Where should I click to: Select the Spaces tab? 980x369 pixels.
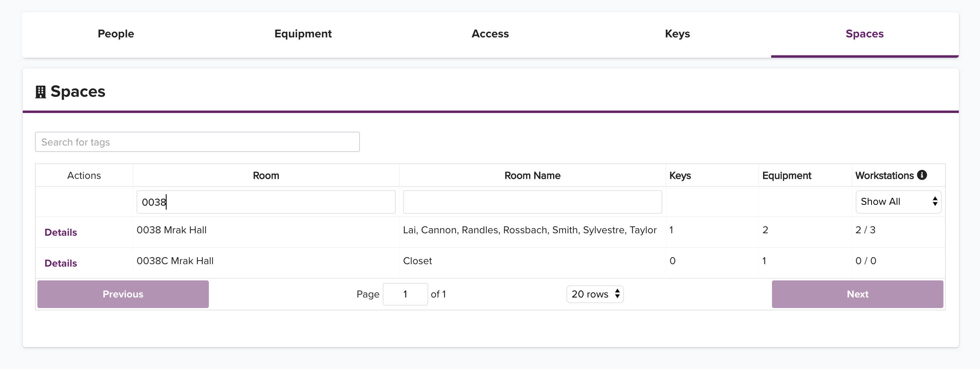865,34
